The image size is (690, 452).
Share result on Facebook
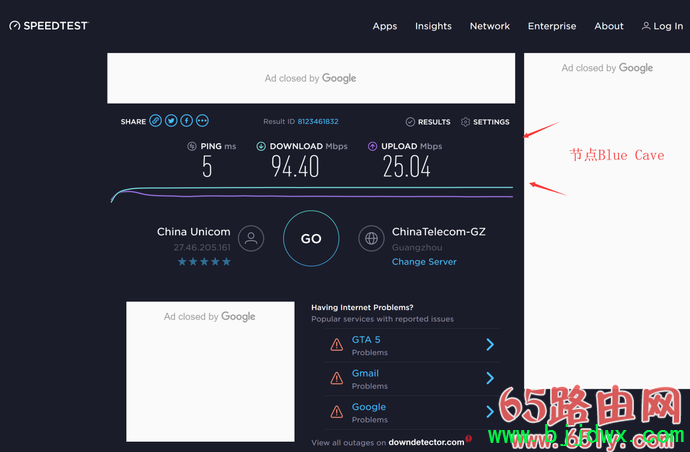[187, 121]
